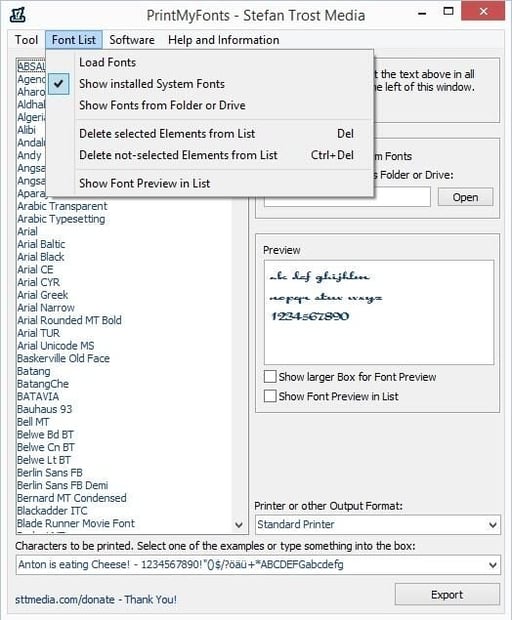
Task: Select Bauhaus 93 font
Action: pos(45,409)
